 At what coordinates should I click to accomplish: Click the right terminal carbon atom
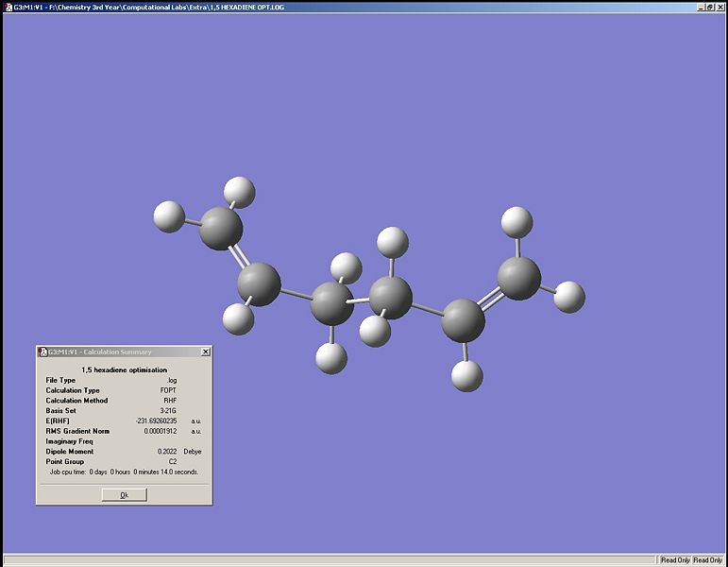tap(518, 277)
